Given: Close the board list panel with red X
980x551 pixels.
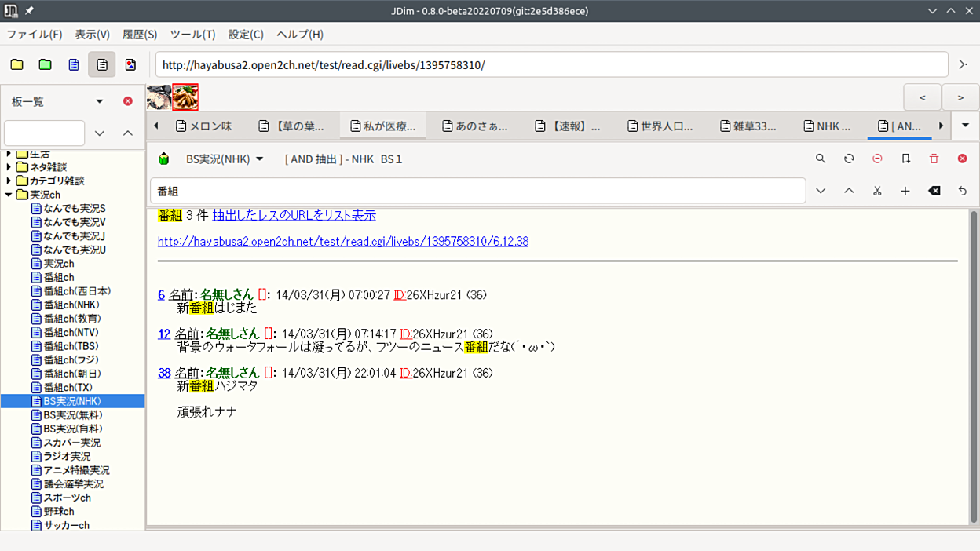Looking at the screenshot, I should pyautogui.click(x=128, y=101).
